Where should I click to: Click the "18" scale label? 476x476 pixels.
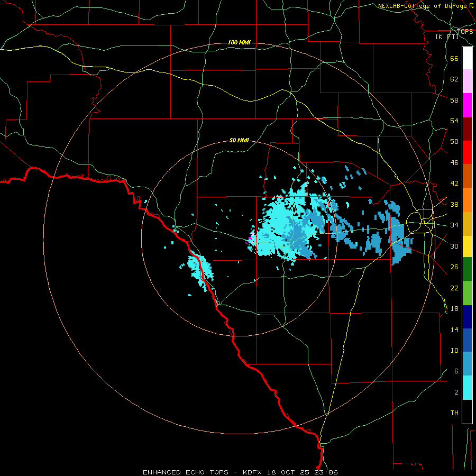[454, 309]
